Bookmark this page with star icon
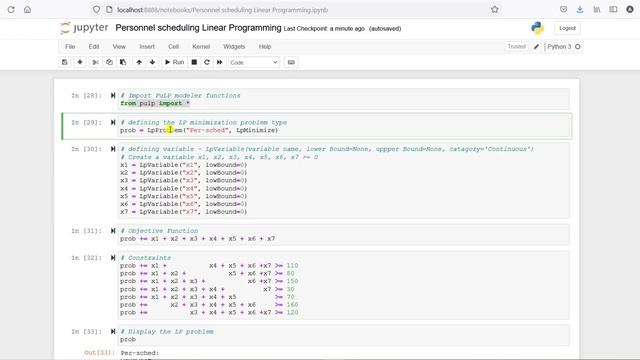Viewport: 640px width, 360px height. pos(495,9)
